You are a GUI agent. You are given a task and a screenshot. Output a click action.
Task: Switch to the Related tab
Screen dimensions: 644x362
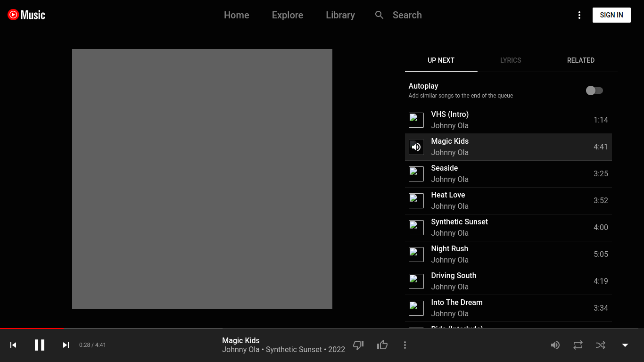(x=580, y=60)
